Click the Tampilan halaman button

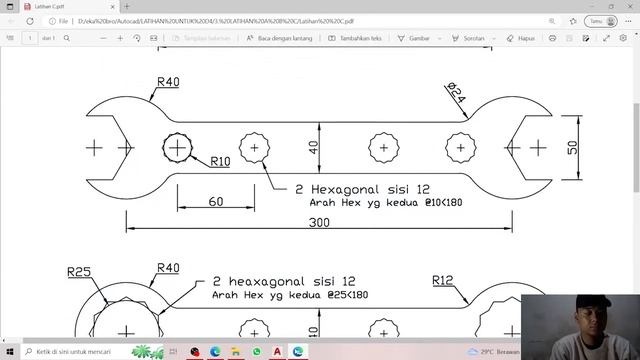tap(201, 38)
